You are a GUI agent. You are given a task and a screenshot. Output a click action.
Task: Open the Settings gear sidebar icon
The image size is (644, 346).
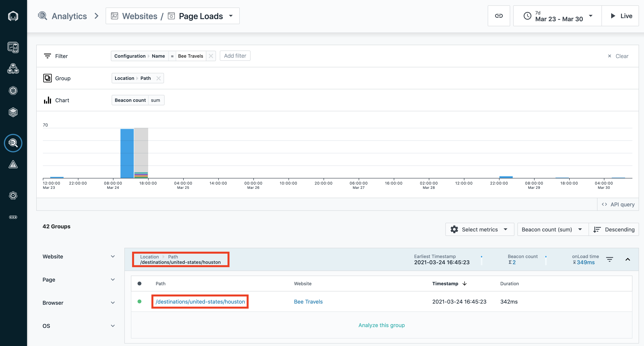pos(13,195)
